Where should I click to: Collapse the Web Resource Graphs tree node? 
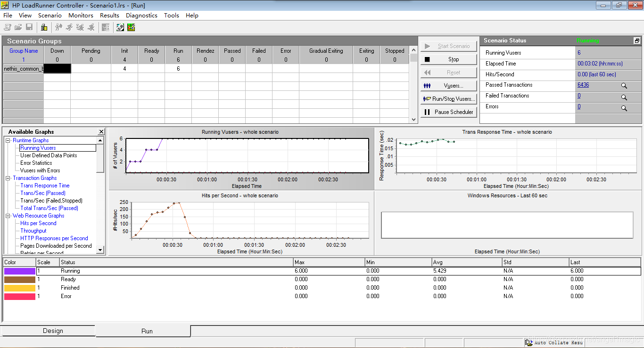coord(8,216)
